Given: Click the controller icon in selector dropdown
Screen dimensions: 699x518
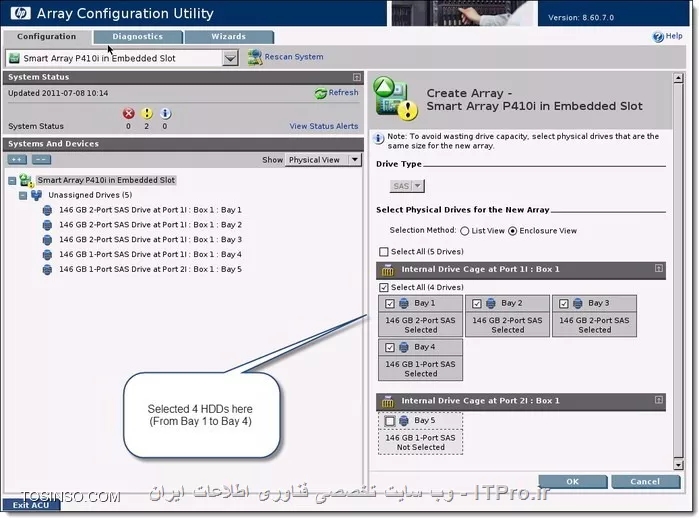Looking at the screenshot, I should [x=14, y=58].
